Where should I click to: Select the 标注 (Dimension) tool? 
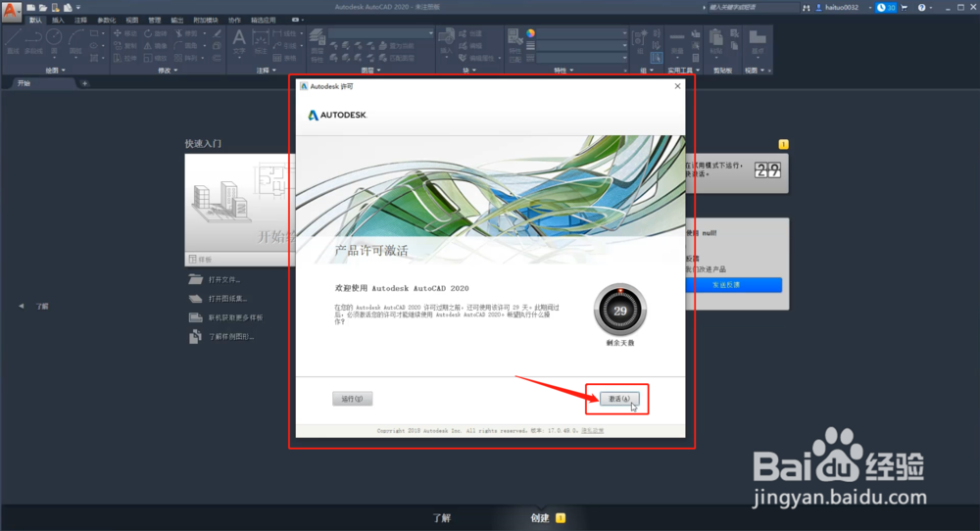click(260, 43)
